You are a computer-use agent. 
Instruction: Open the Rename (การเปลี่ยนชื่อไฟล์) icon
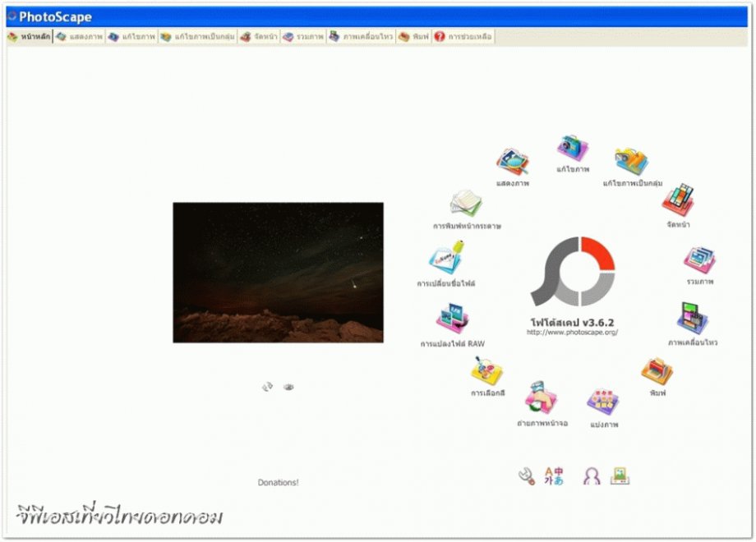point(446,260)
